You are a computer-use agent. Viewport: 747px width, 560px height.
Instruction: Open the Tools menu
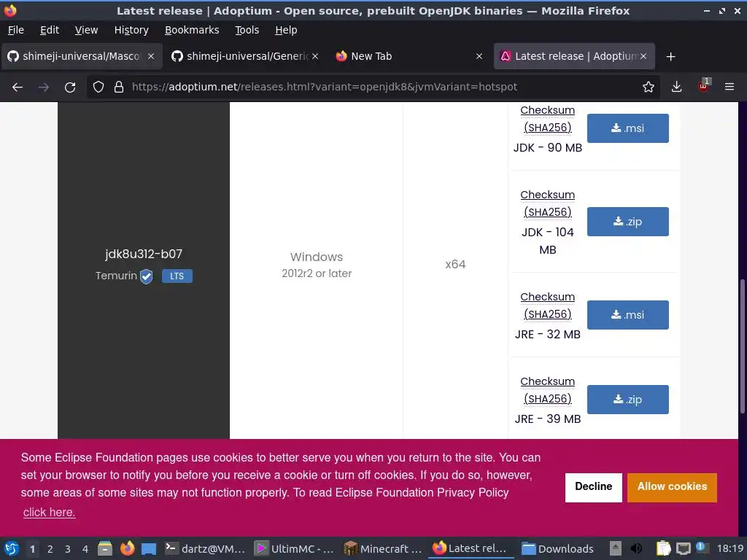tap(247, 30)
